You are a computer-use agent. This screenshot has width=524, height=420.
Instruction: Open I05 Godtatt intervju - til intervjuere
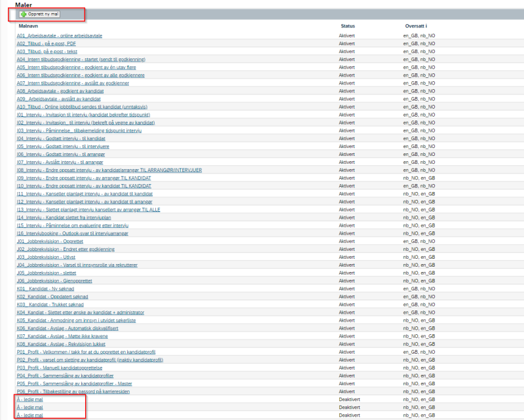point(63,147)
